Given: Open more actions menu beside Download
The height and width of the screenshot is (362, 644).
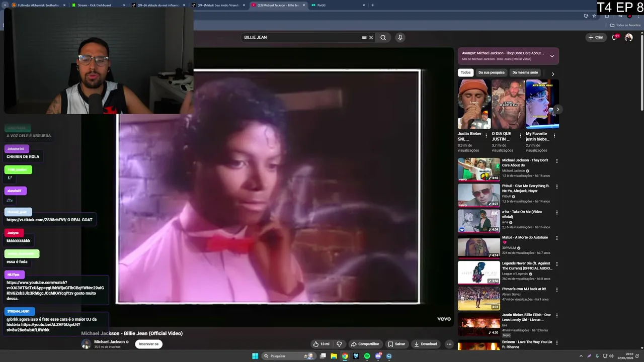Looking at the screenshot, I should (x=449, y=344).
